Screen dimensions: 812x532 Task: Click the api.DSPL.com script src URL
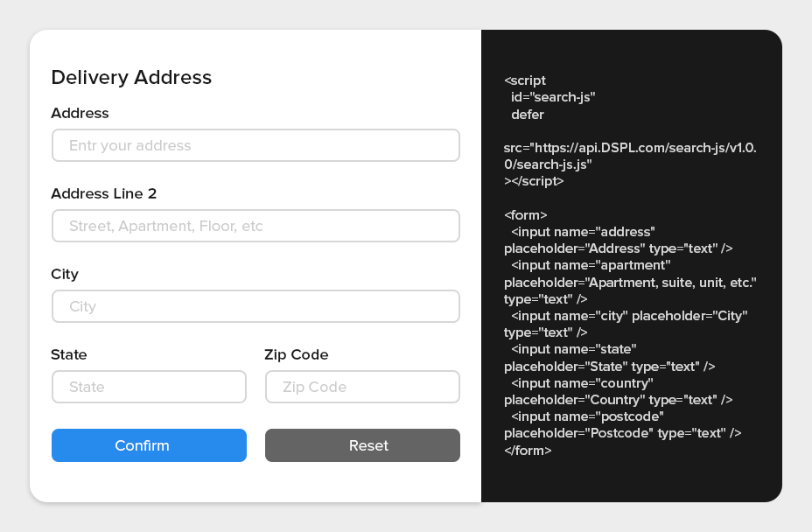click(630, 148)
